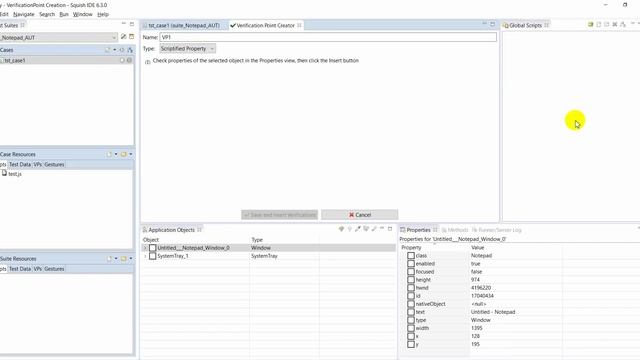Click the Cancel button

360,215
